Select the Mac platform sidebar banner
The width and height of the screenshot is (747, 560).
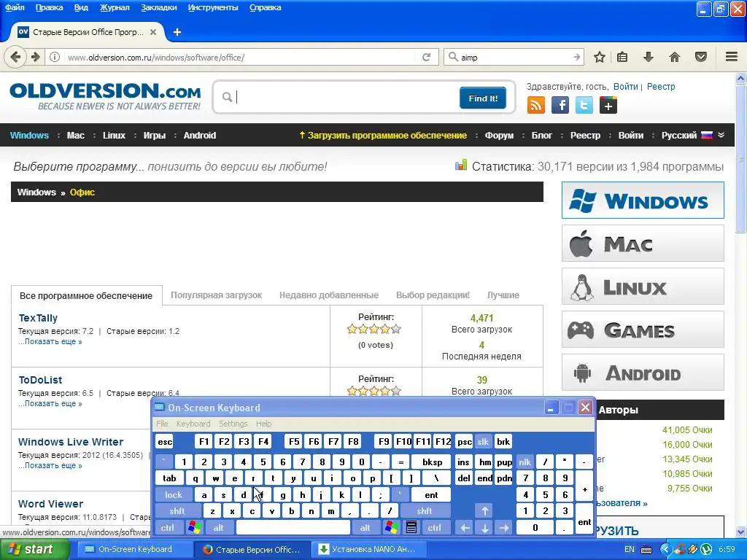[643, 244]
